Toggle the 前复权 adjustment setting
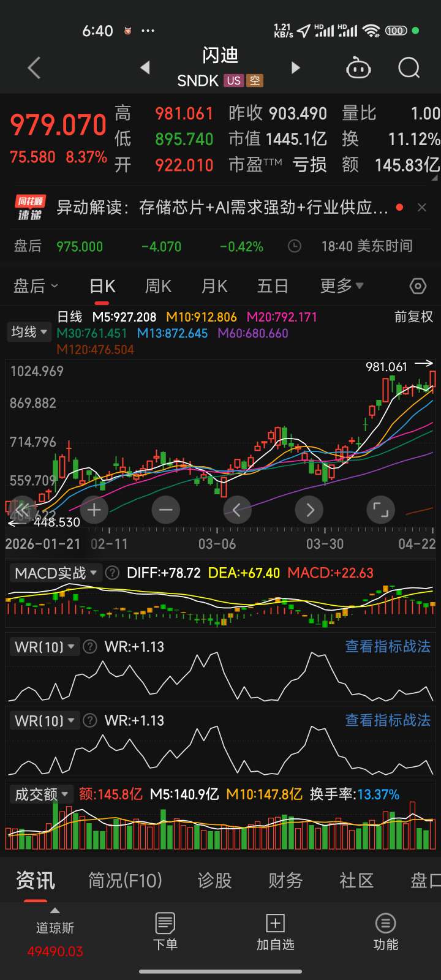 pos(413,317)
